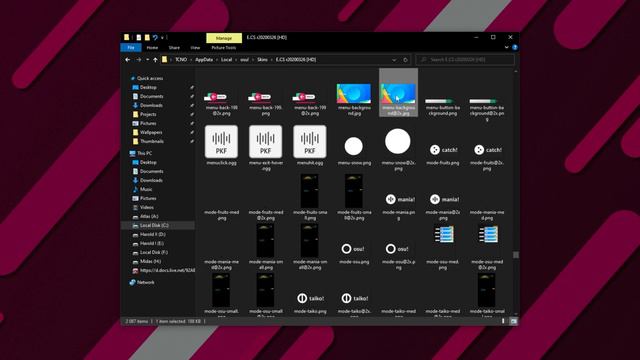
Task: Select the mode-osu-med@2x.png file
Action: click(x=488, y=235)
